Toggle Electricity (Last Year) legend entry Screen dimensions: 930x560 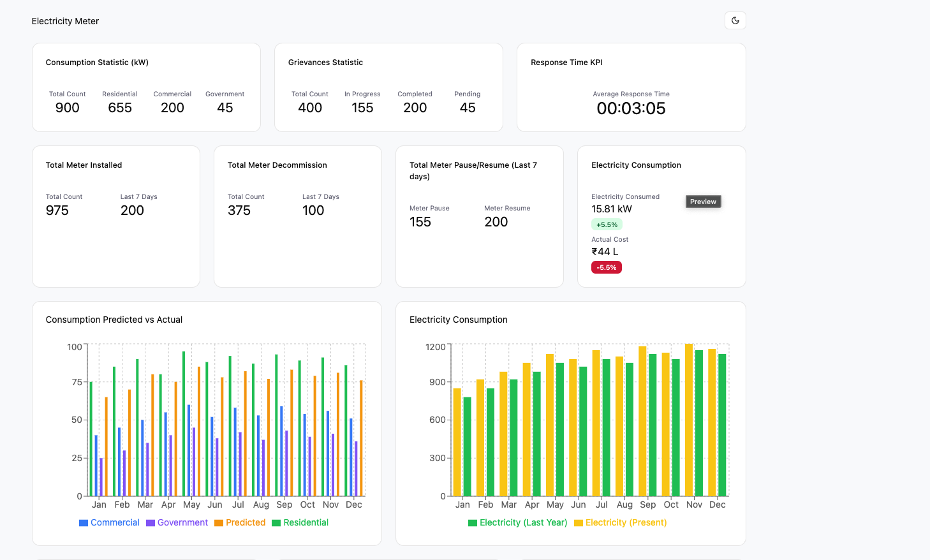point(523,522)
